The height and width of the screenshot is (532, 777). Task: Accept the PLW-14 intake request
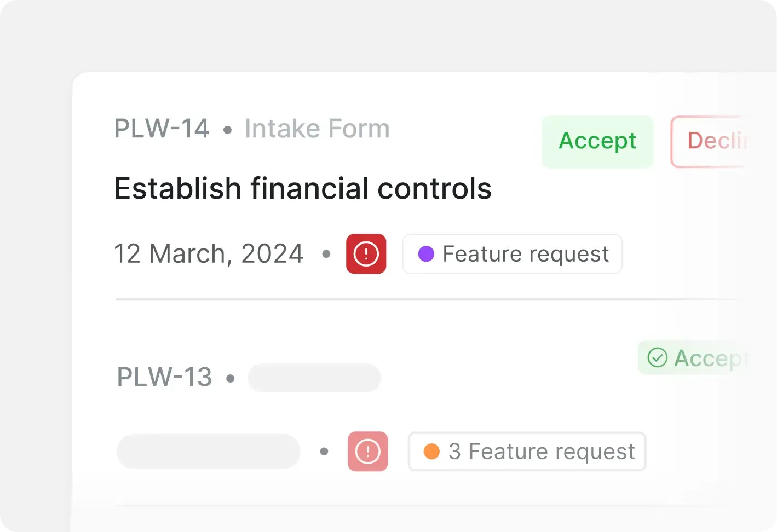(597, 141)
